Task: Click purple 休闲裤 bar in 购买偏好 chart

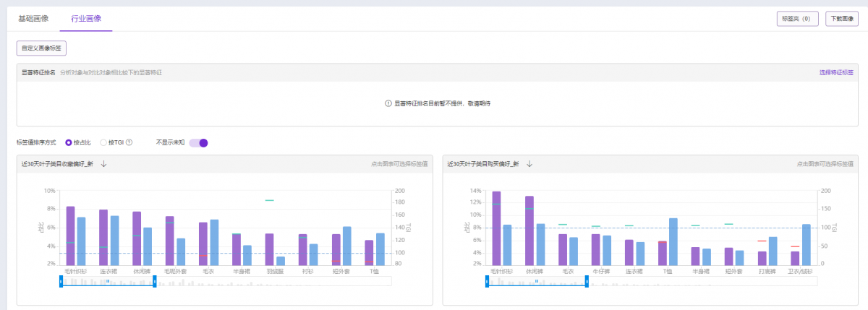Action: coord(529,231)
